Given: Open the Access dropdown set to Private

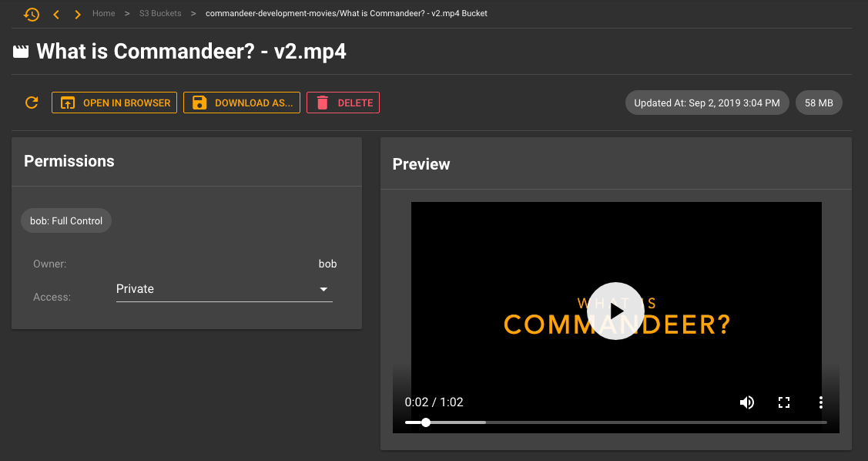Looking at the screenshot, I should click(x=224, y=289).
